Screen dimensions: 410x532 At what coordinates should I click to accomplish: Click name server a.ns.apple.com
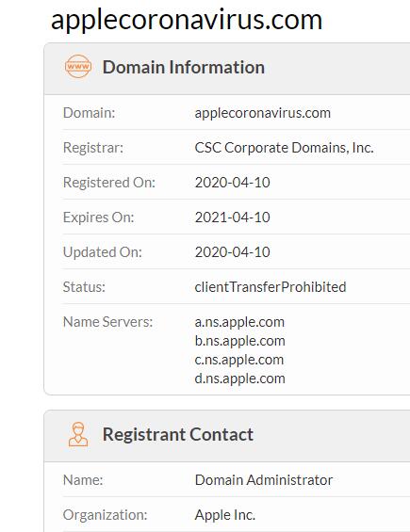point(239,322)
